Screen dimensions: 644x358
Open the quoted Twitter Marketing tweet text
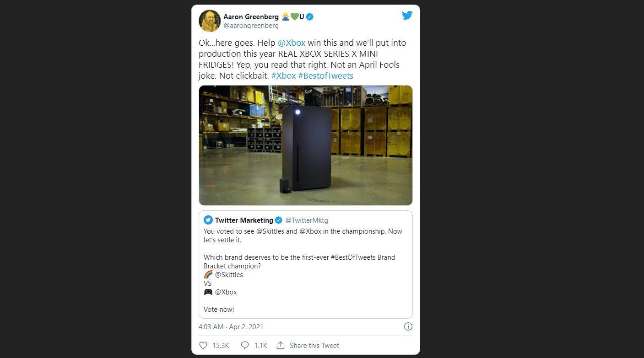303,270
